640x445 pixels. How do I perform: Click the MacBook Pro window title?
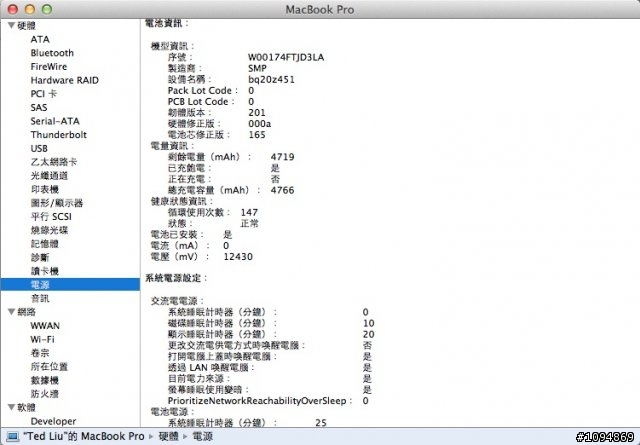pyautogui.click(x=320, y=9)
